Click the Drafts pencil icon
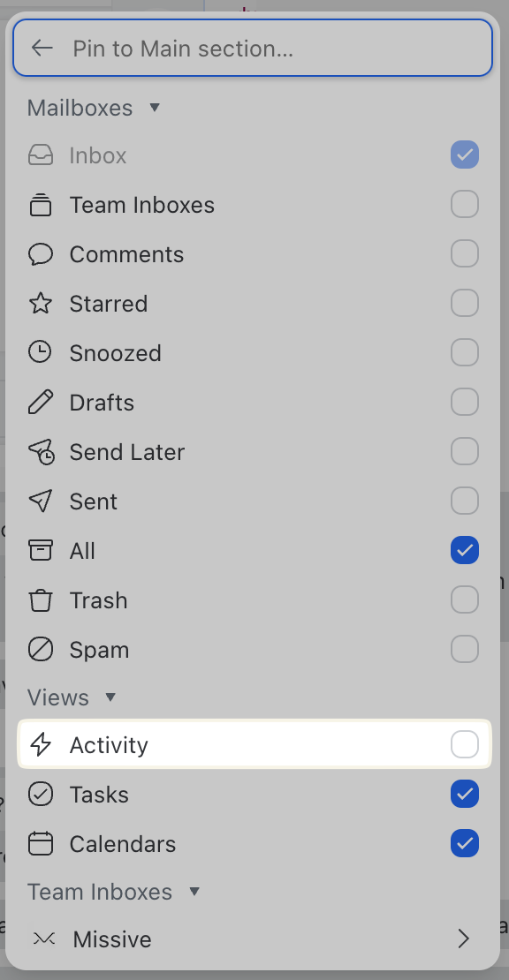The image size is (509, 980). point(41,403)
